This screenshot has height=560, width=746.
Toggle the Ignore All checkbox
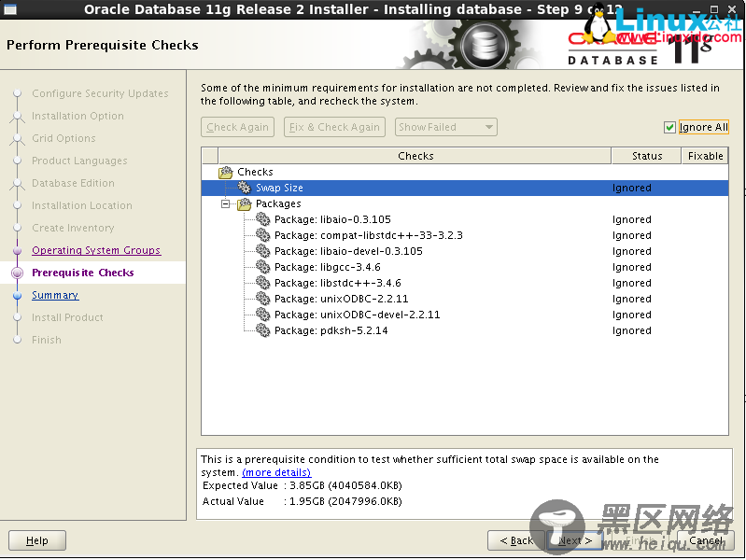pyautogui.click(x=669, y=127)
